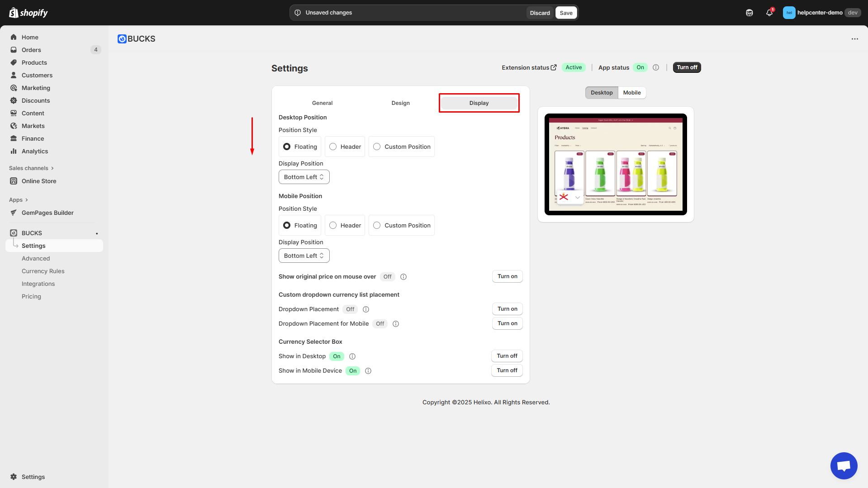This screenshot has width=868, height=488.
Task: Open the Extension status link
Action: 529,67
